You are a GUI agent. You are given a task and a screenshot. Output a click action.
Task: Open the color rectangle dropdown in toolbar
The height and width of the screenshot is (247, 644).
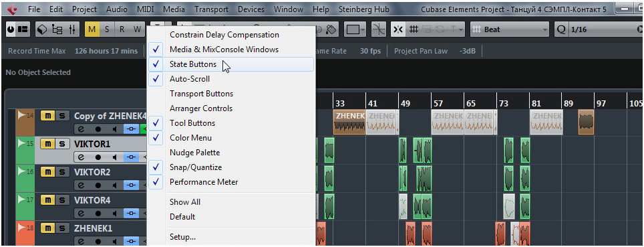point(355,29)
